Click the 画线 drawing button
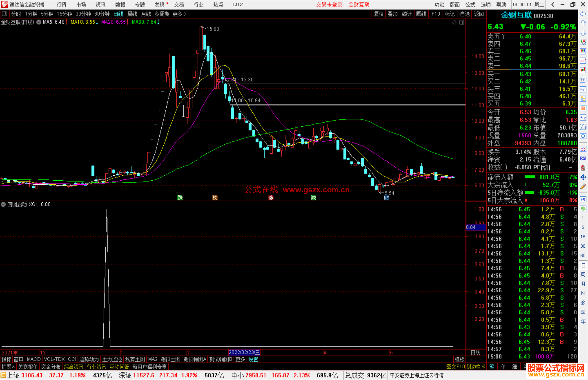588x380 pixels. coord(421,14)
